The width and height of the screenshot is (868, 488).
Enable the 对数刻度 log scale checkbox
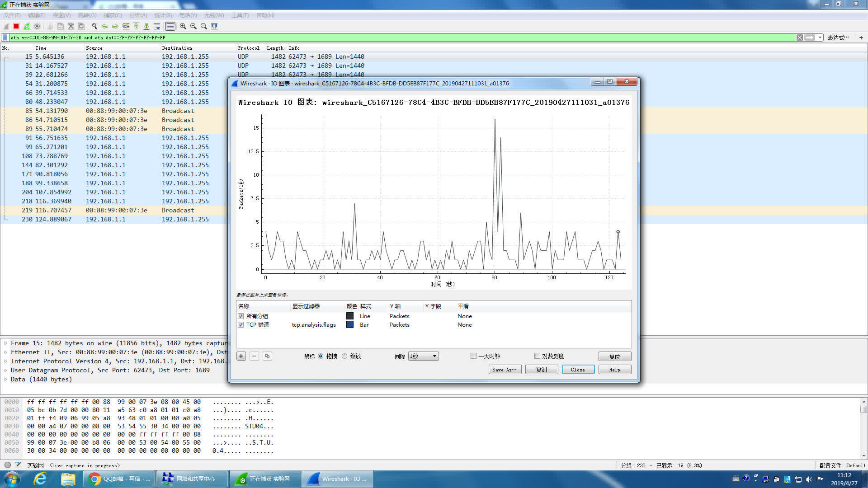537,356
